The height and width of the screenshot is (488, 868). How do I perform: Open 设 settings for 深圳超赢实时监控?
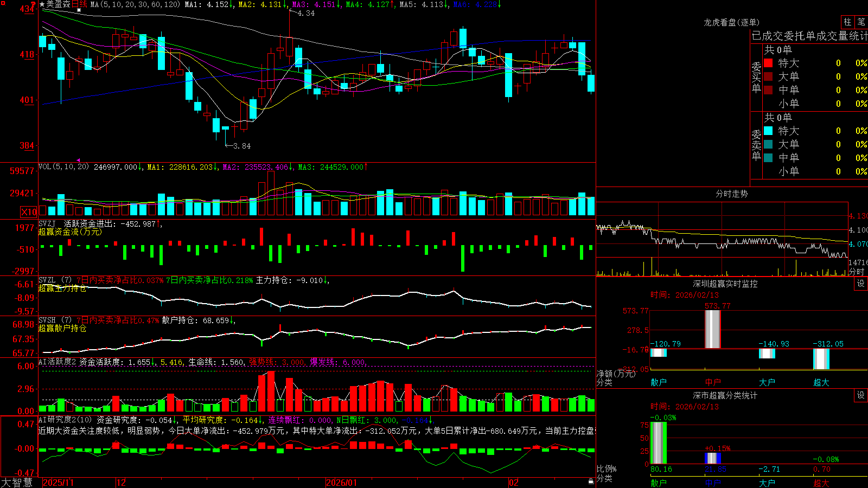tap(861, 284)
